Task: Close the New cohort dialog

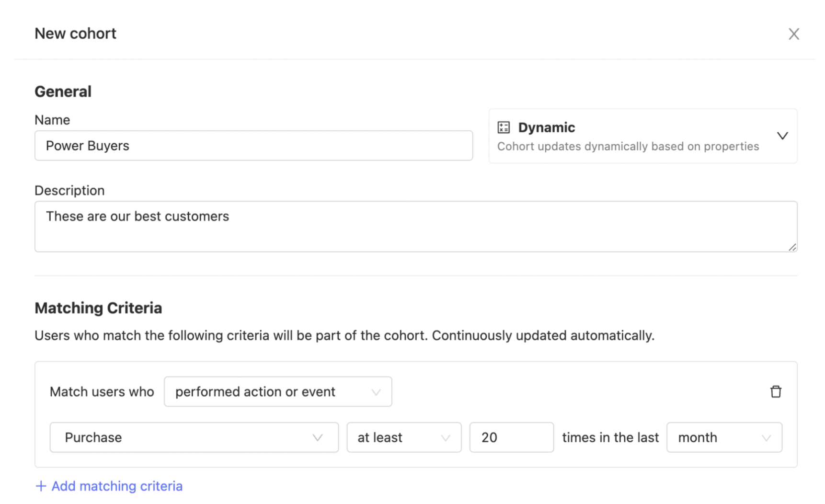Action: tap(793, 34)
